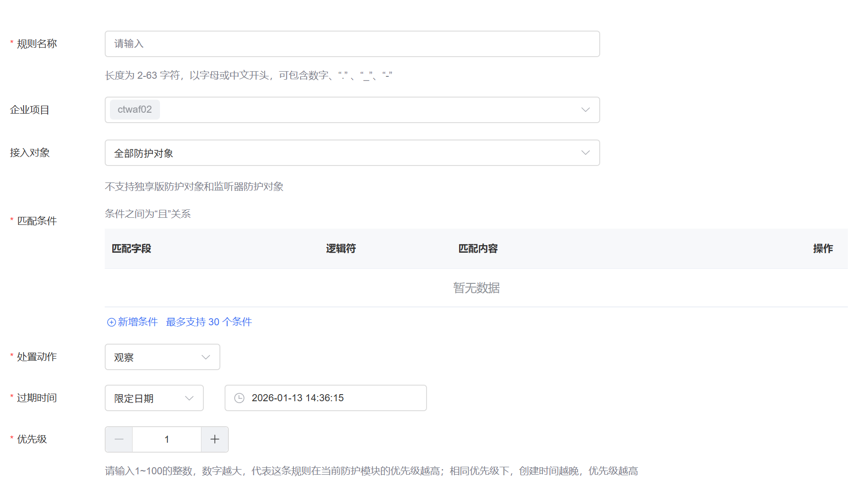Click the 最多支持 30 个条件 text
Screen dimensions: 854x504
click(209, 322)
